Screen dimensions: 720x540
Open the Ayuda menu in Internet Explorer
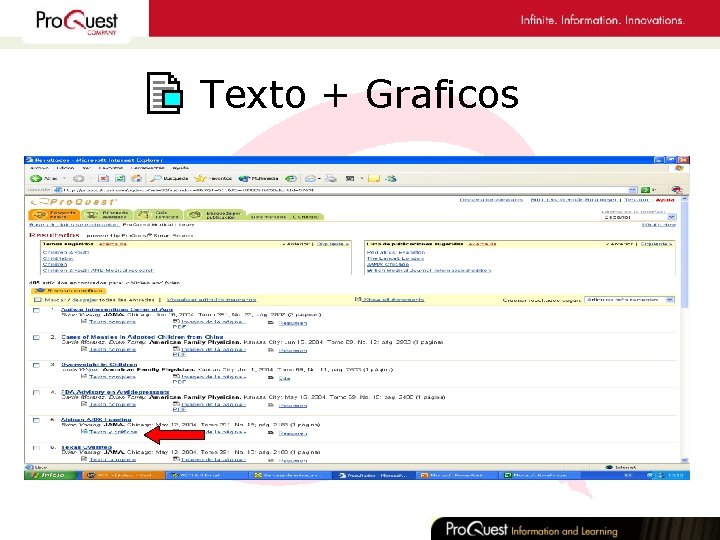click(180, 168)
